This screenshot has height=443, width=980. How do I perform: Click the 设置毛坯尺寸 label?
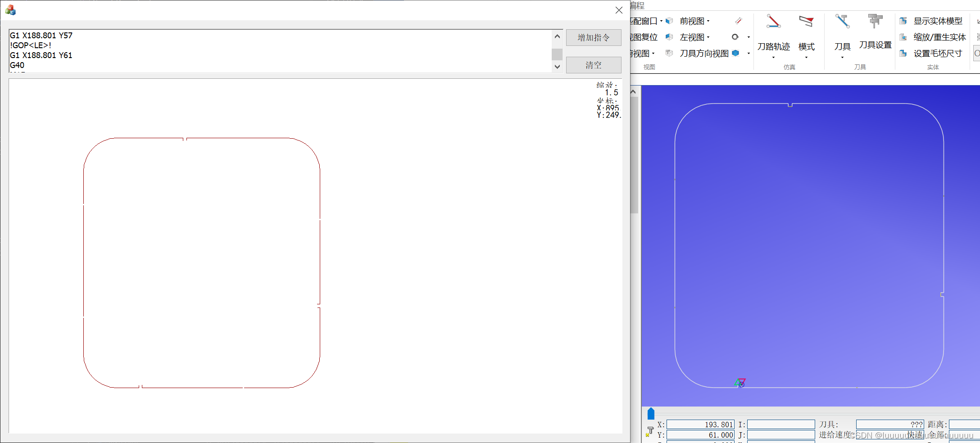click(938, 54)
